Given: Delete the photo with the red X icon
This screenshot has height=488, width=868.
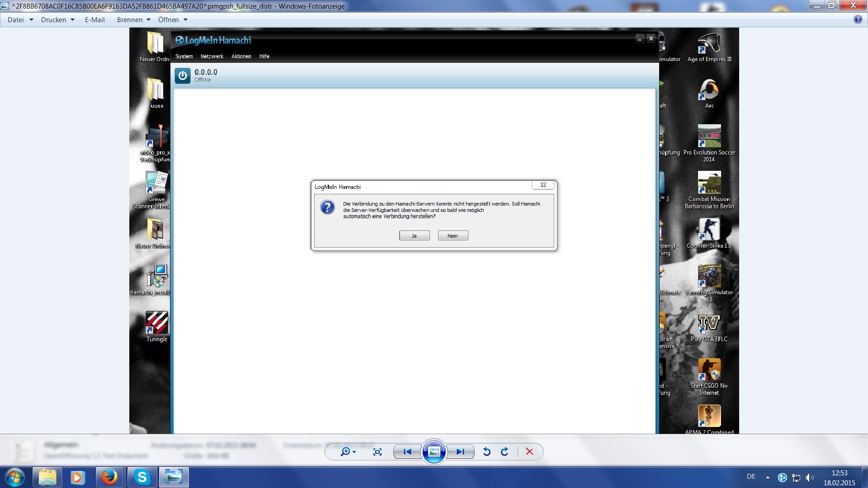Looking at the screenshot, I should coord(529,451).
